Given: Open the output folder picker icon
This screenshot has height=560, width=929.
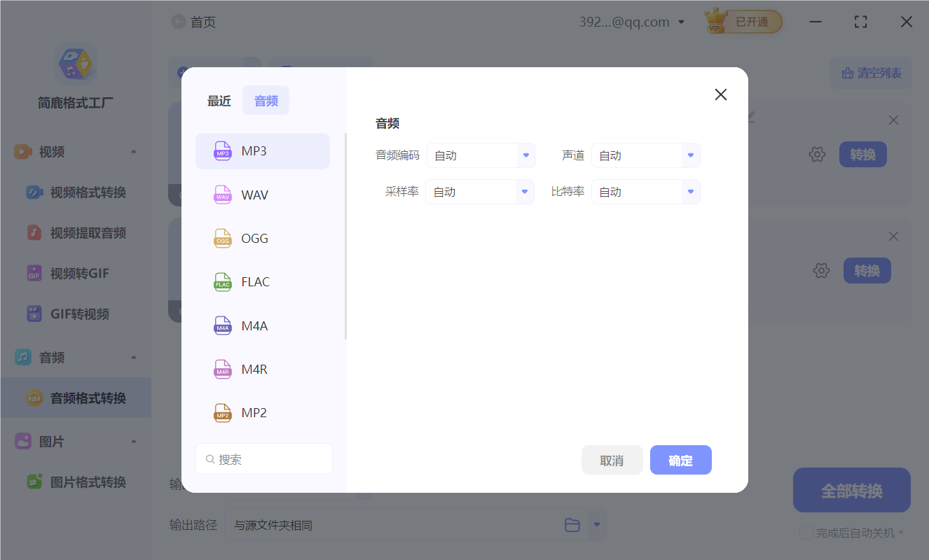Looking at the screenshot, I should click(x=572, y=524).
